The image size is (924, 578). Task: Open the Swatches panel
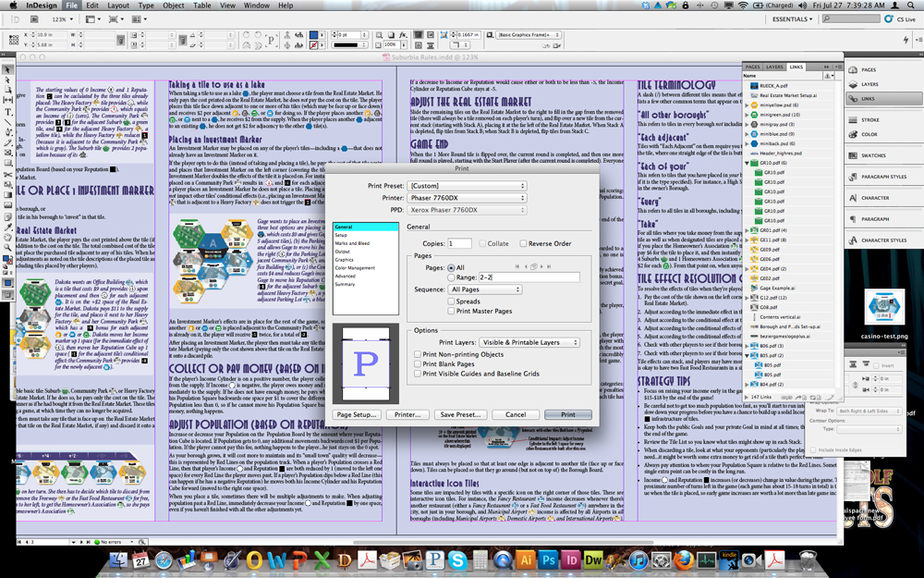pos(882,155)
